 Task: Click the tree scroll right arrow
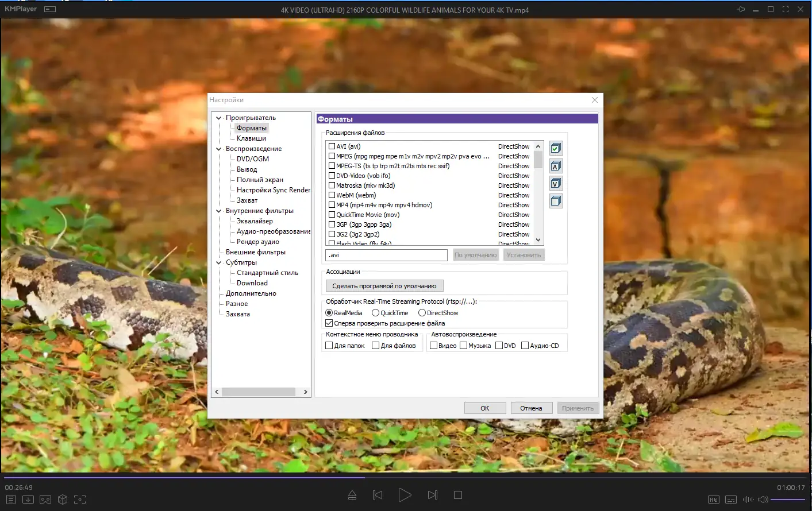point(305,392)
